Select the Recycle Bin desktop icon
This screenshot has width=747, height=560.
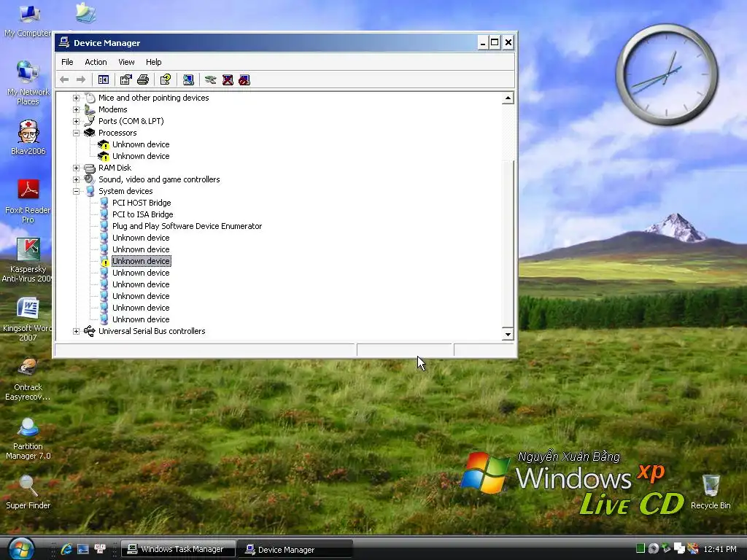[711, 492]
